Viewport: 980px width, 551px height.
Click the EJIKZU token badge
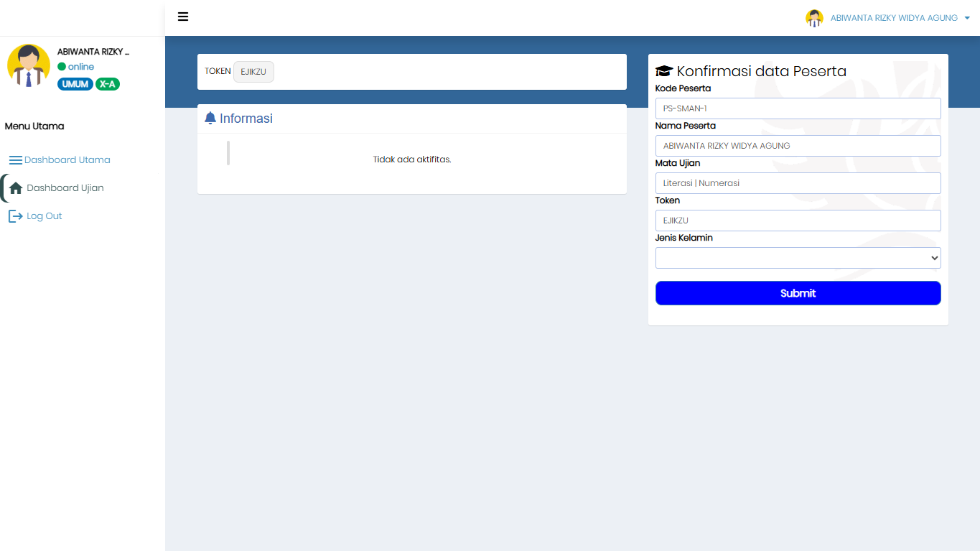(253, 72)
